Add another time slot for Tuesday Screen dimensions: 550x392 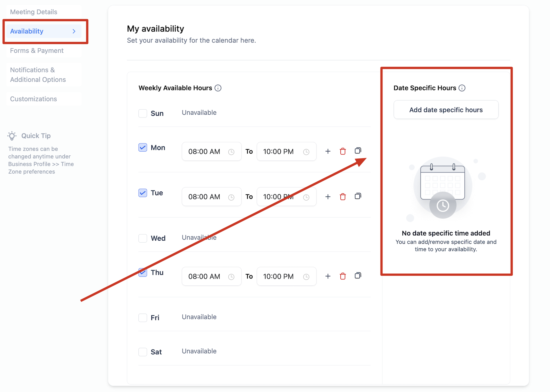tap(328, 197)
